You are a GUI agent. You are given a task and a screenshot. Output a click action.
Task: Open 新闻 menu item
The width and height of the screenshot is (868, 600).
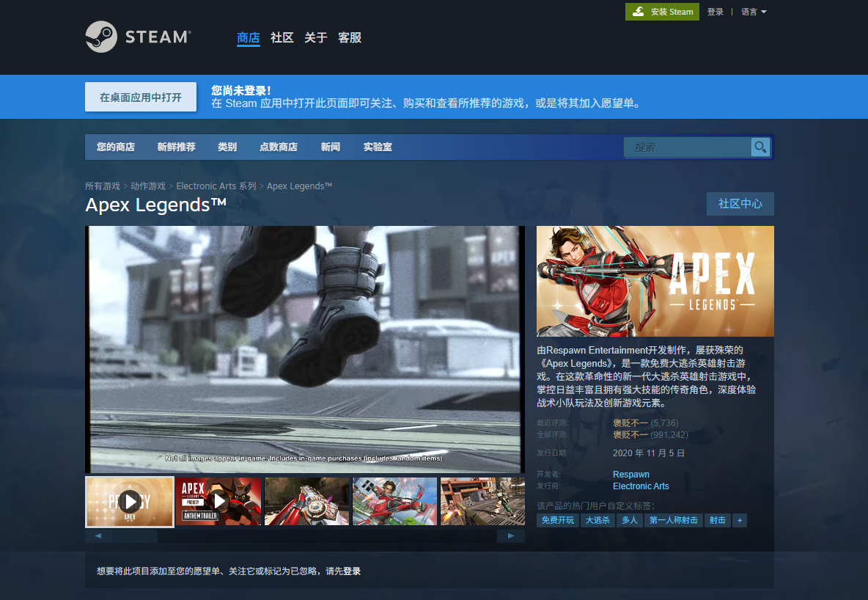tap(331, 147)
